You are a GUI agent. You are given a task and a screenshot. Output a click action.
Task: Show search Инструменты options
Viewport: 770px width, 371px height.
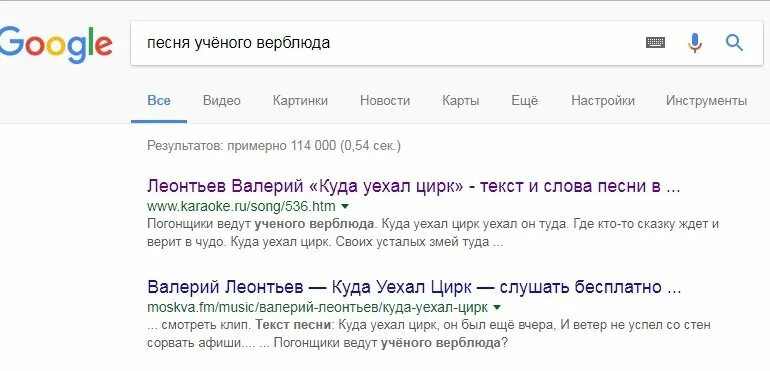coord(706,101)
